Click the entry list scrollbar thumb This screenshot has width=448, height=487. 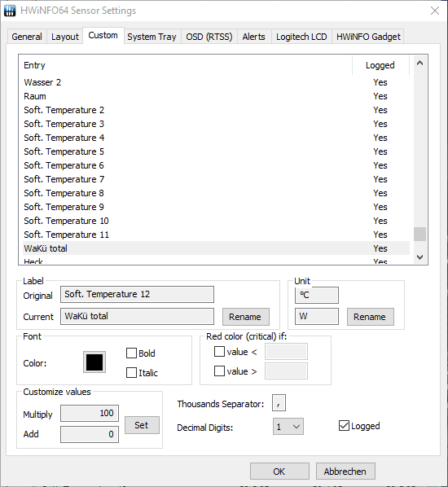tap(419, 235)
